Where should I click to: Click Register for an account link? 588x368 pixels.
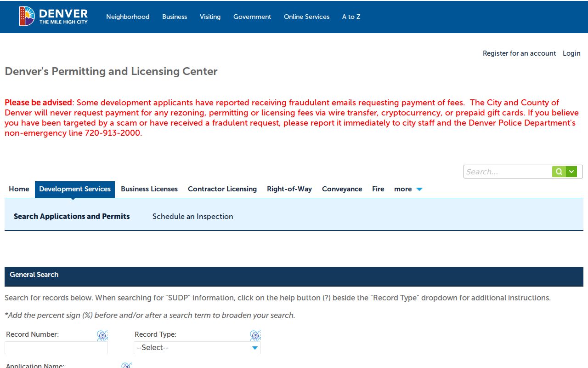(519, 53)
